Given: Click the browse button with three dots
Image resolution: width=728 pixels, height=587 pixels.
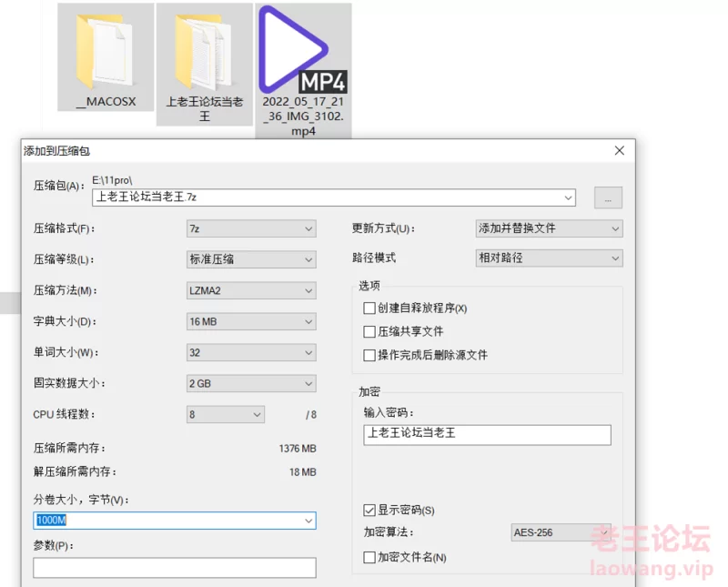Looking at the screenshot, I should click(607, 197).
